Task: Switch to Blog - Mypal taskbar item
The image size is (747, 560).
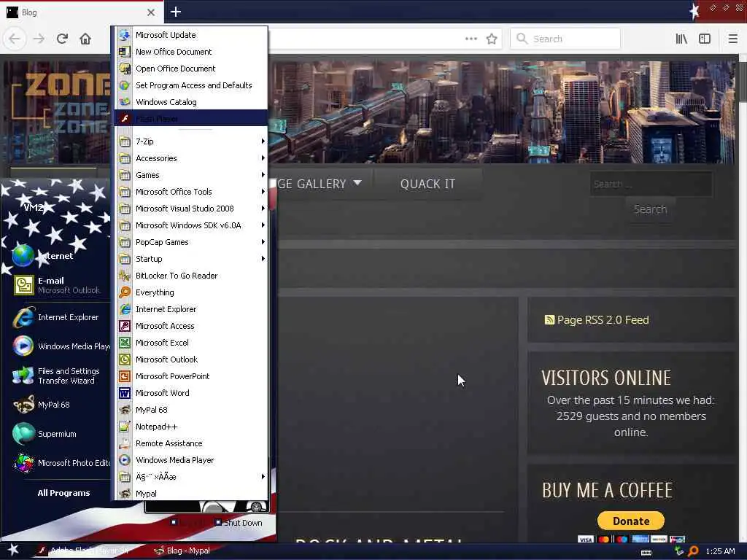Action: click(x=182, y=551)
